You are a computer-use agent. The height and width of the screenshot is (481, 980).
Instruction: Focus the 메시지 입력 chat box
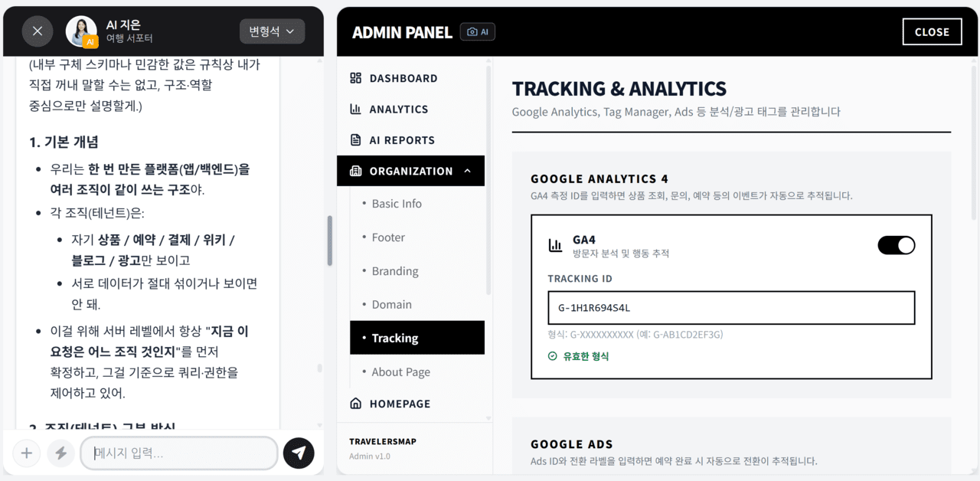click(x=179, y=453)
